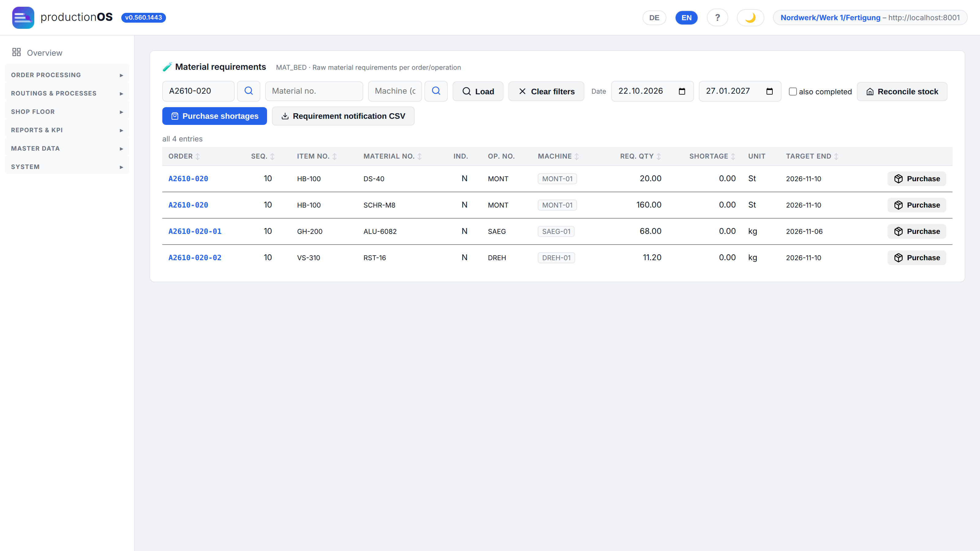Sort by Order column sort icon
This screenshot has width=980, height=551.
coord(198,156)
